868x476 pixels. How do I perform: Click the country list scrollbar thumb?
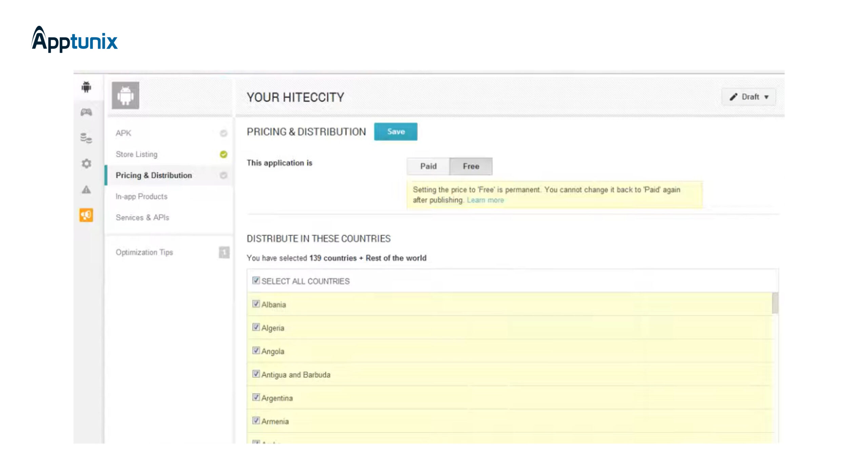(x=775, y=303)
